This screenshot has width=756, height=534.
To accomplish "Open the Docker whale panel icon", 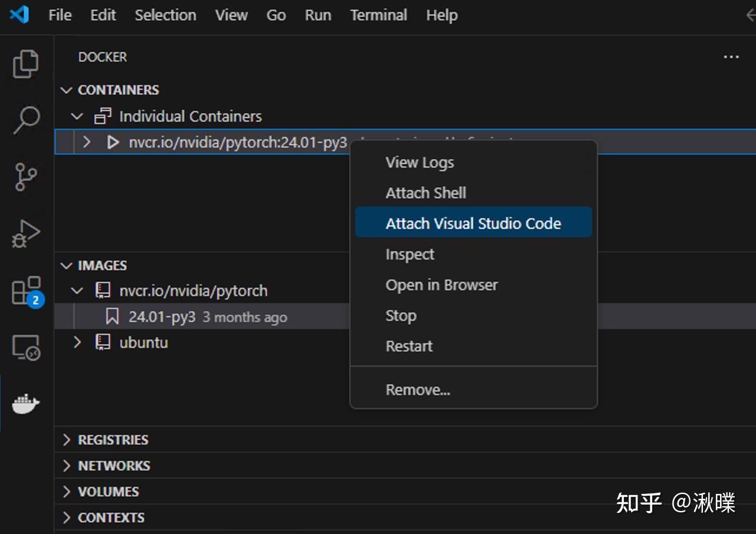I will point(26,403).
